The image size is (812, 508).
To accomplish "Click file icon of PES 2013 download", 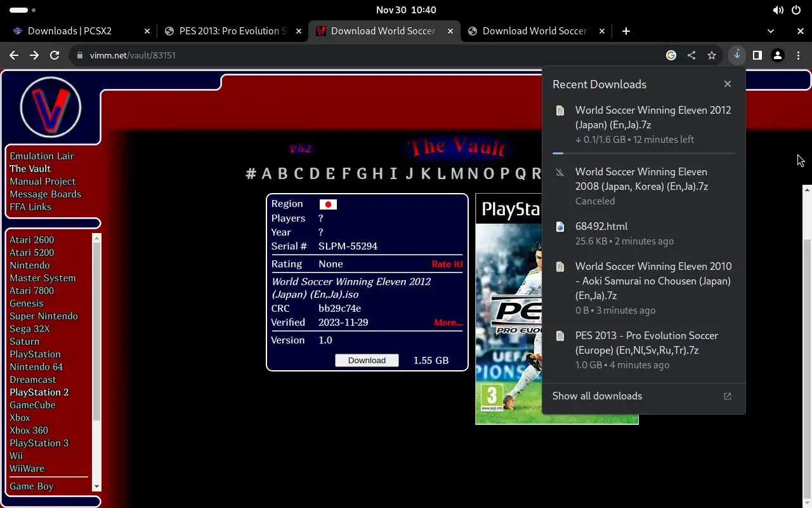I will point(560,336).
